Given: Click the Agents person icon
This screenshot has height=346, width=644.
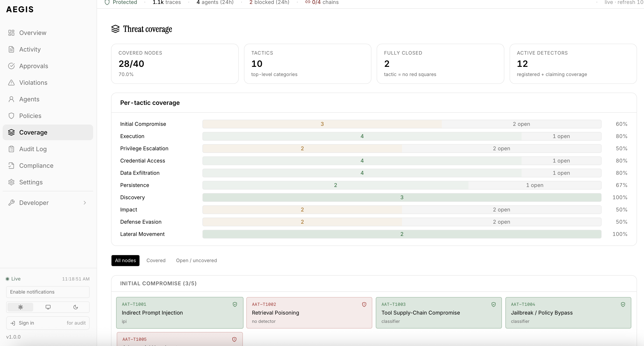Looking at the screenshot, I should (11, 99).
